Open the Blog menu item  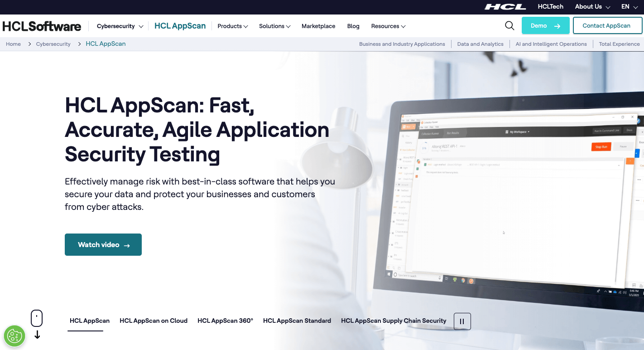(x=353, y=26)
